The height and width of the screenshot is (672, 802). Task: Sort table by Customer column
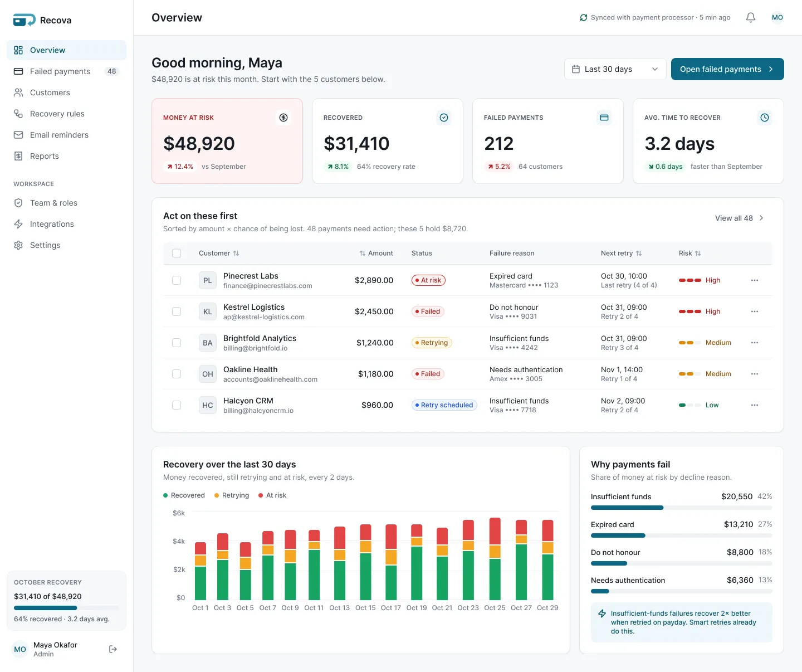coord(219,254)
